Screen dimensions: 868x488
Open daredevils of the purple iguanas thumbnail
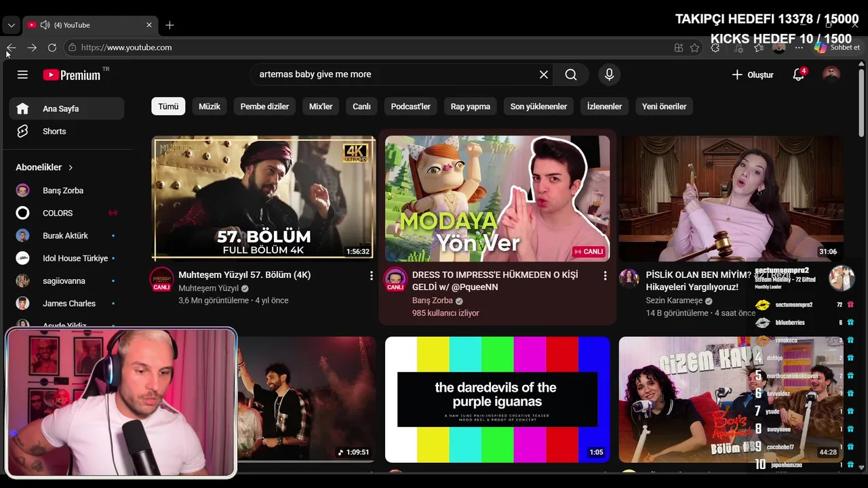pyautogui.click(x=498, y=400)
